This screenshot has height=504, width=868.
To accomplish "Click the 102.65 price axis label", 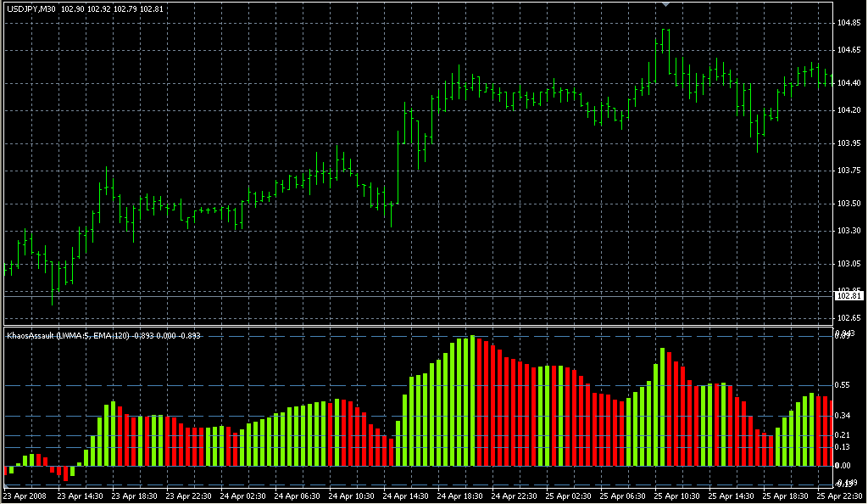I will pyautogui.click(x=849, y=317).
